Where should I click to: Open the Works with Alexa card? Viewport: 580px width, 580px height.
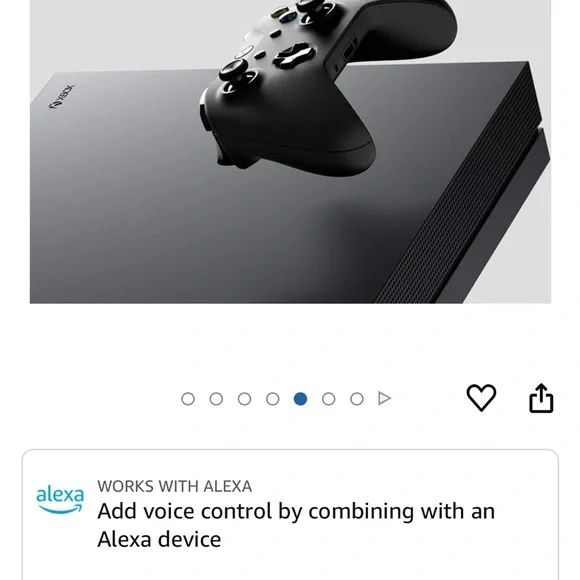pos(290,515)
